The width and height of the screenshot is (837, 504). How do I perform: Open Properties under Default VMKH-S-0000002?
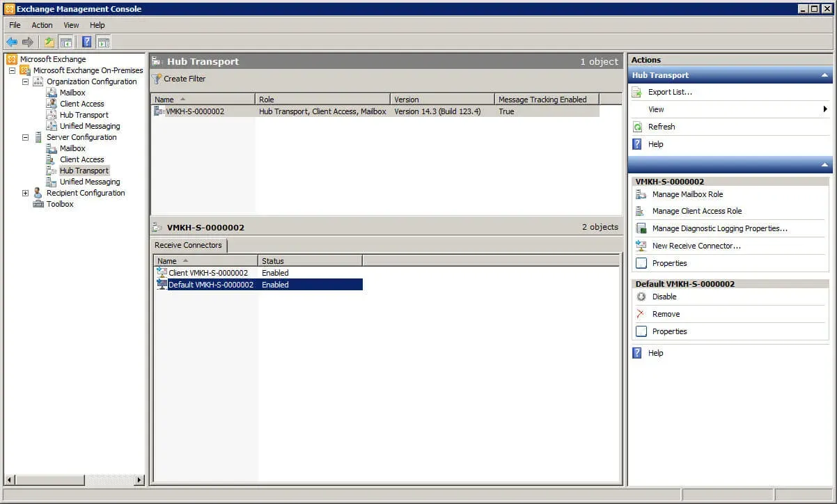tap(669, 331)
